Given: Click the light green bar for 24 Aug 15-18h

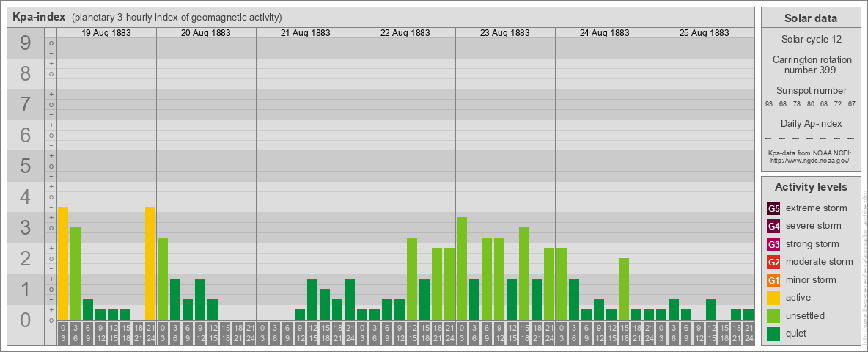Looking at the screenshot, I should tap(624, 290).
